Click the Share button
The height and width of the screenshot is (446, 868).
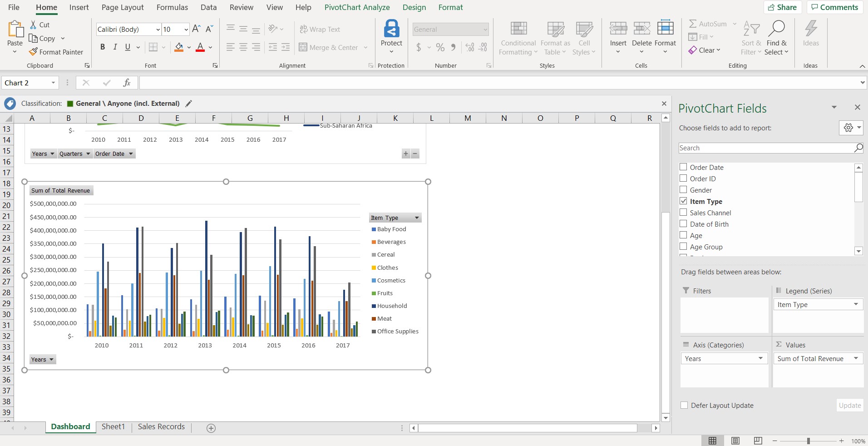point(783,7)
